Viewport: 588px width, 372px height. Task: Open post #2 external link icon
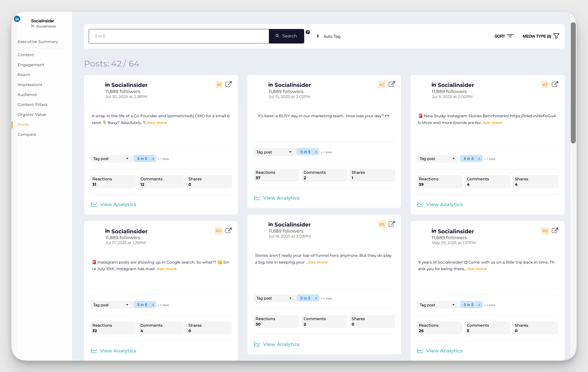392,84
